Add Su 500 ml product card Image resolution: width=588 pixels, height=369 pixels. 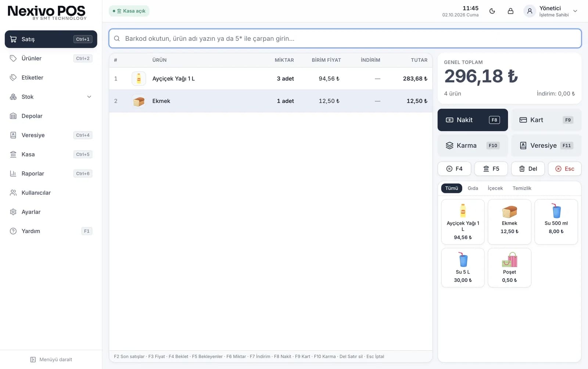click(556, 222)
